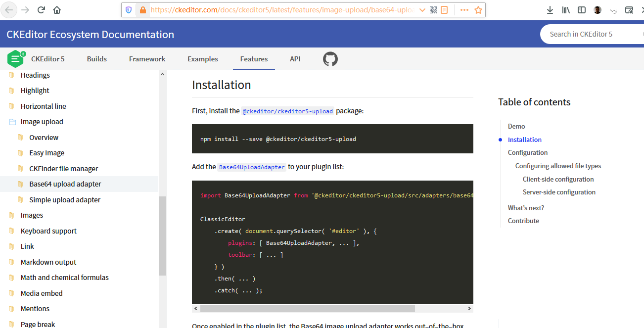
Task: Jump to Demo in table of contents
Action: 516,127
